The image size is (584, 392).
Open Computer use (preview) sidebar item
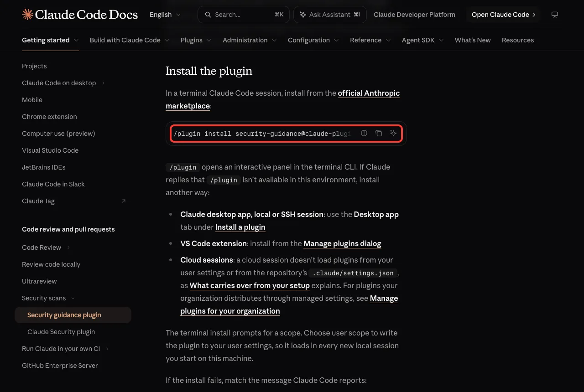tap(58, 134)
